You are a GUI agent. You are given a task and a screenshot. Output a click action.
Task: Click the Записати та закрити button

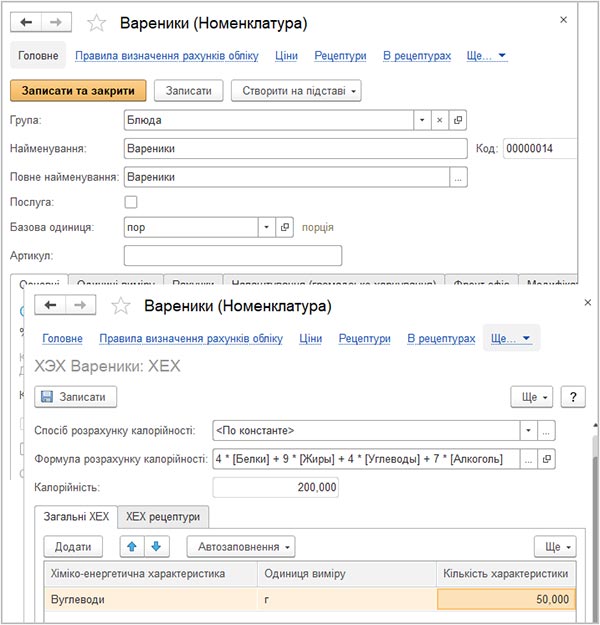78,91
